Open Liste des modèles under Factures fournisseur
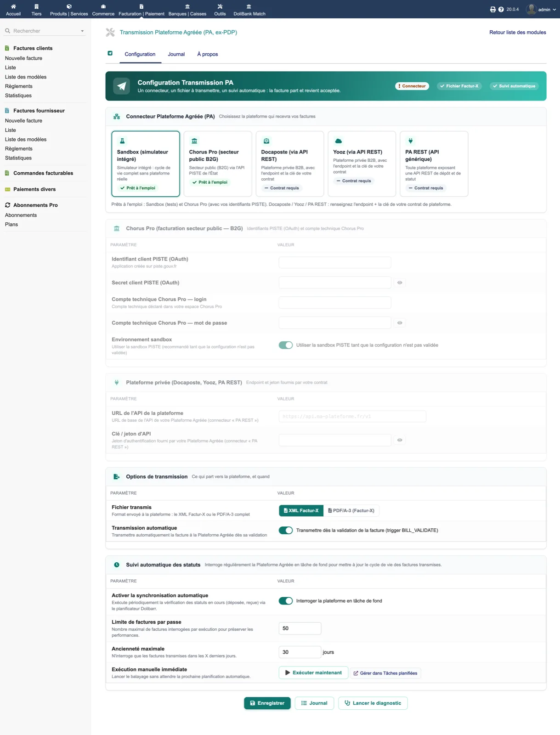Screen dimensions: 560x735 coord(26,140)
